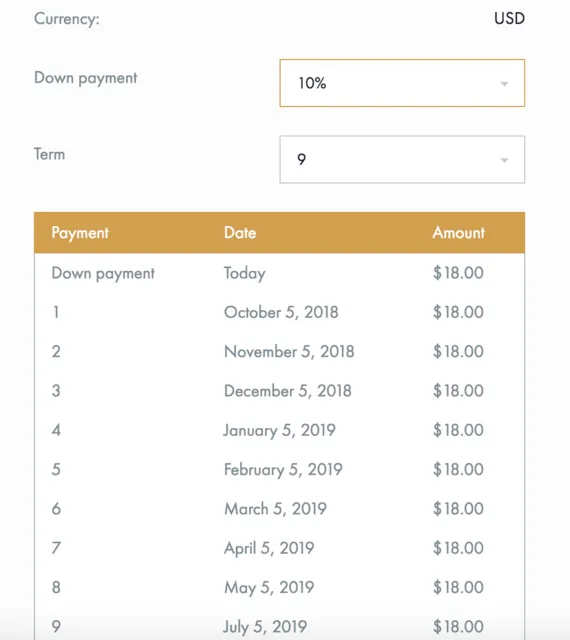Click the February 5, 2019 date
The image size is (570, 640).
[x=283, y=469]
